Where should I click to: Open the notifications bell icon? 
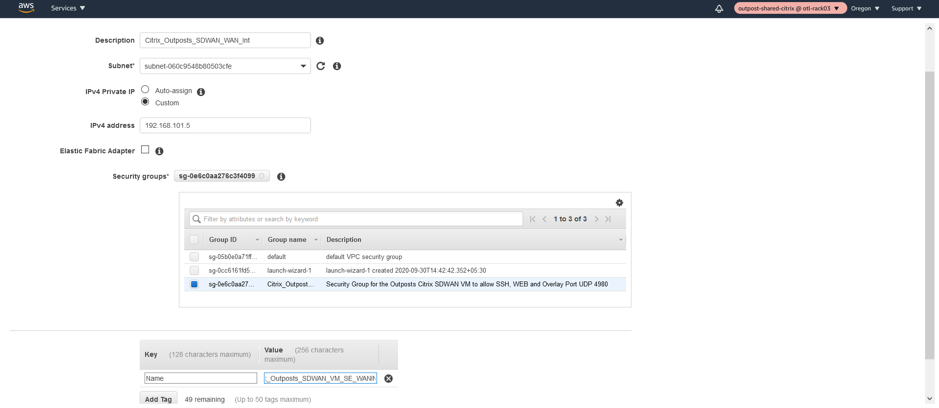[x=719, y=8]
